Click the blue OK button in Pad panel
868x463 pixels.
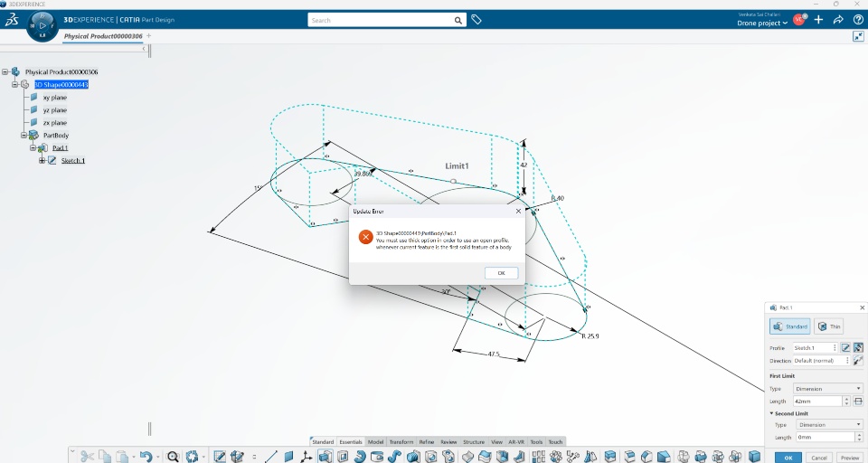pyautogui.click(x=788, y=458)
